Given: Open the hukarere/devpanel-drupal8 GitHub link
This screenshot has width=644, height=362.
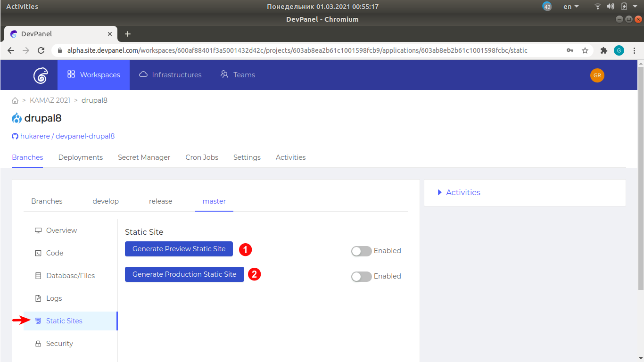Looking at the screenshot, I should click(63, 136).
